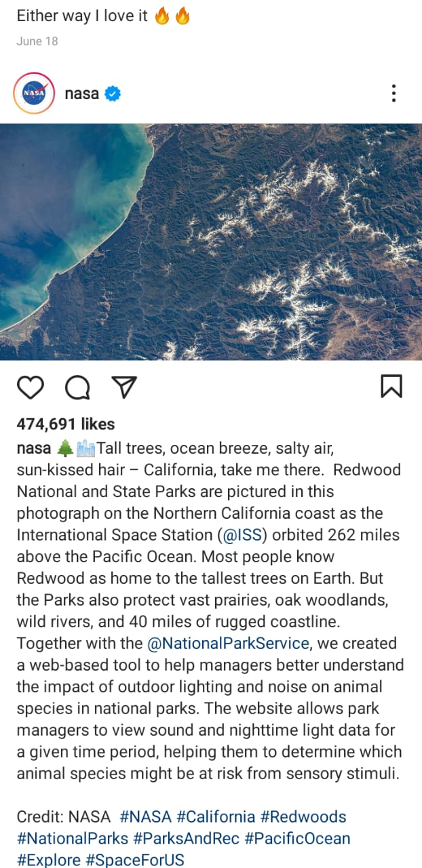View the 474,691 likes list
This screenshot has height=868, width=422.
[66, 425]
